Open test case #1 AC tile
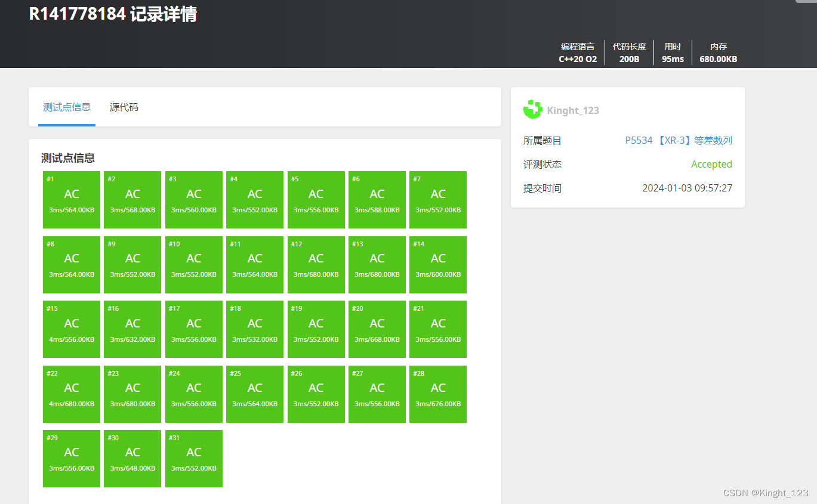Screen dimensions: 817x504 pos(72,200)
